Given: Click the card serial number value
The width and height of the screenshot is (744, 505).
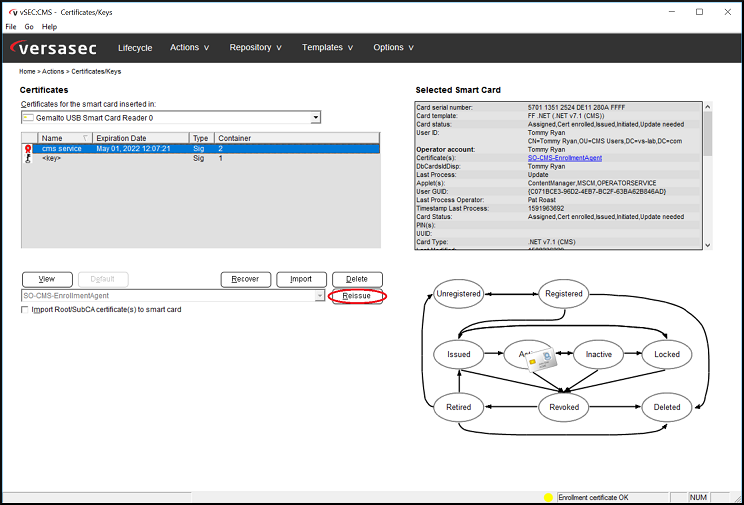Looking at the screenshot, I should pyautogui.click(x=577, y=108).
